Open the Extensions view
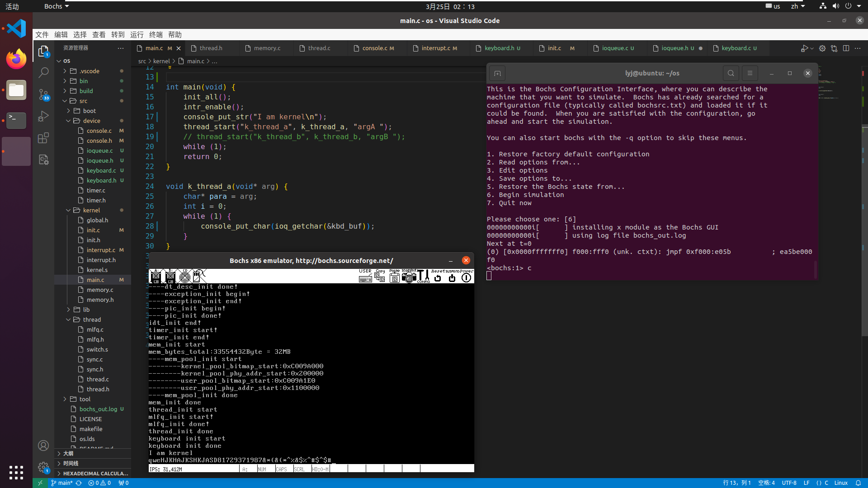 pos(43,138)
